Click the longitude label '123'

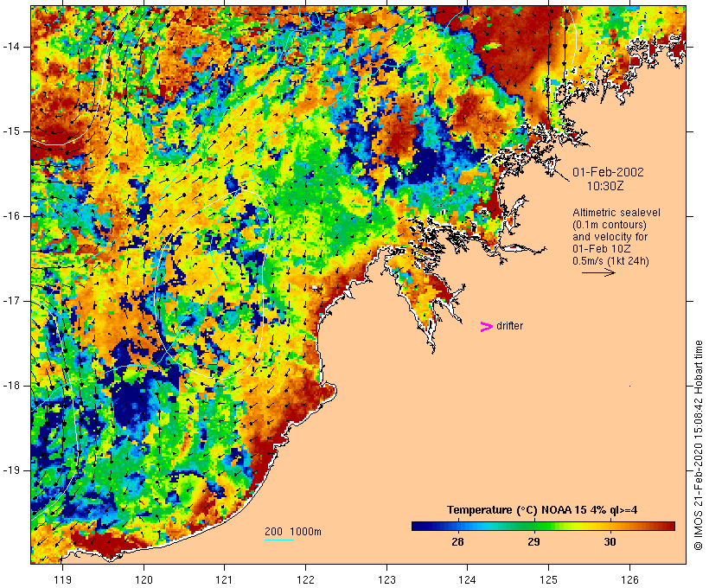click(386, 580)
